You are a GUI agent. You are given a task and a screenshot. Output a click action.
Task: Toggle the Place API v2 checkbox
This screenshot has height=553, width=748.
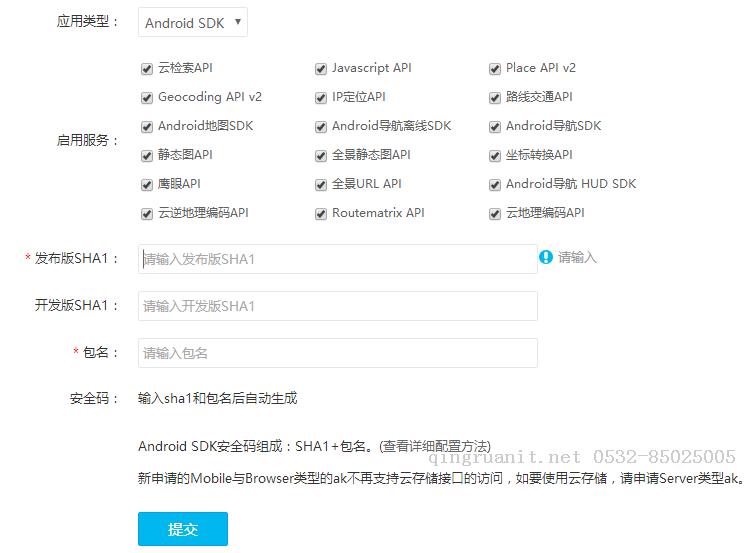point(495,69)
